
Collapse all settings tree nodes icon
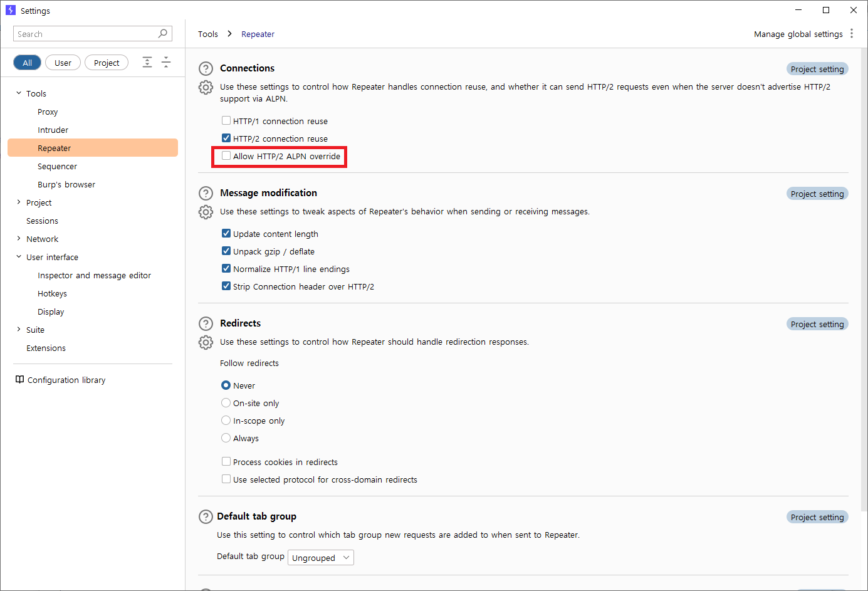166,62
